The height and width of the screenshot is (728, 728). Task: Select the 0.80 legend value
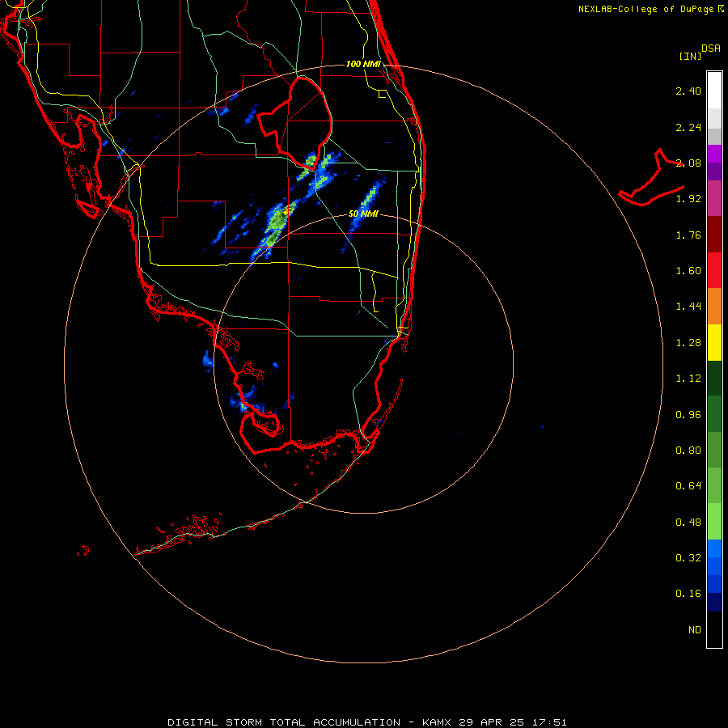(x=688, y=451)
